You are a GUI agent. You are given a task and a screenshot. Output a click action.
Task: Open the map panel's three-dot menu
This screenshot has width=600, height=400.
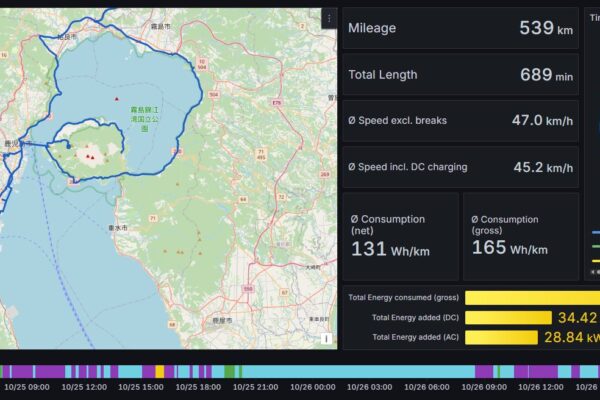[x=328, y=19]
